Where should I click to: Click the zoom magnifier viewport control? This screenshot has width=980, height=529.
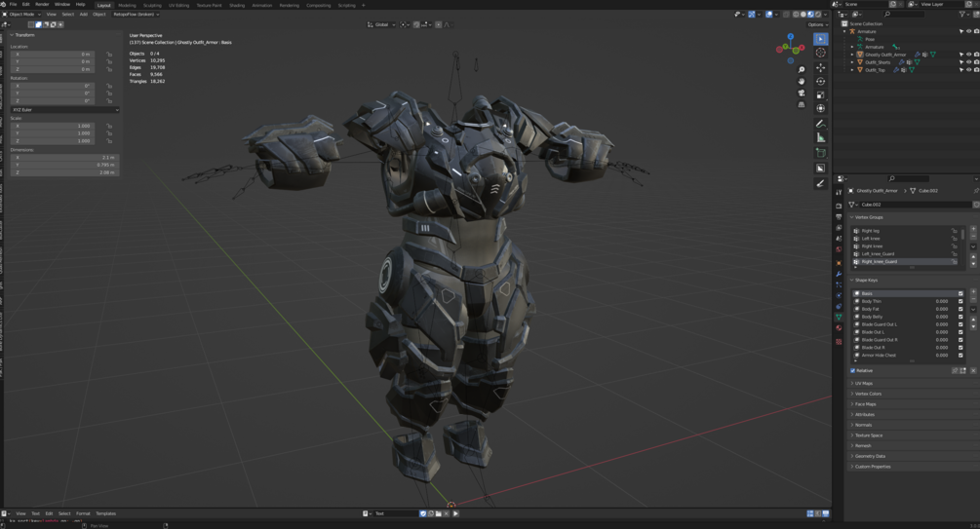click(x=802, y=70)
